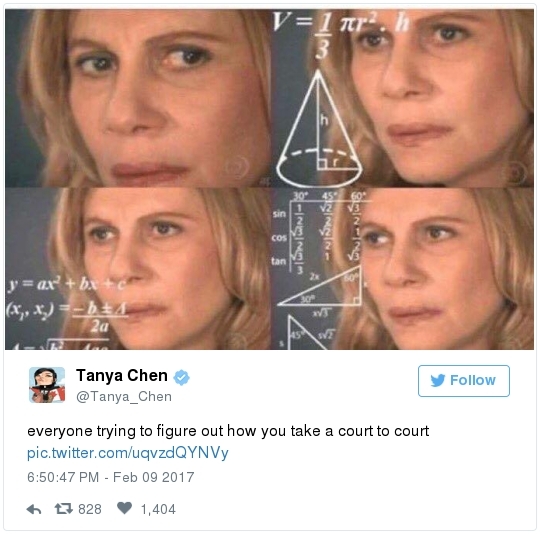
Task: Click the 30-60 degree triangle diagram
Action: 320,287
